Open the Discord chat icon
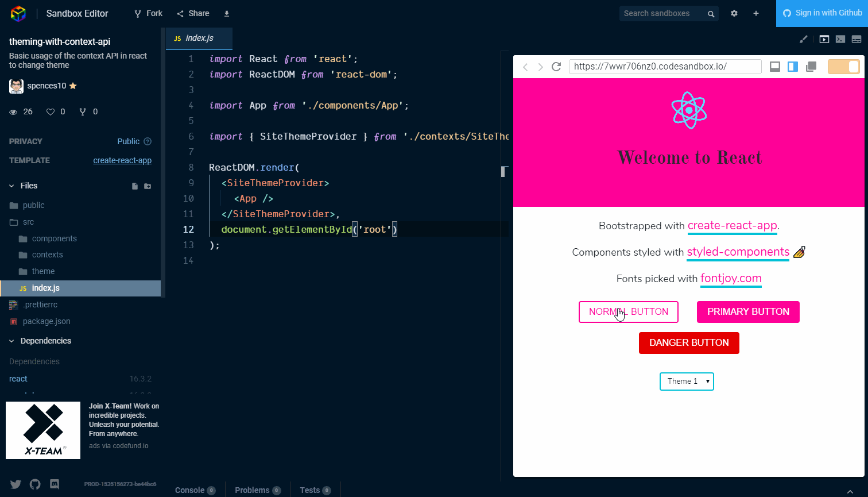The image size is (868, 497). pyautogui.click(x=55, y=484)
